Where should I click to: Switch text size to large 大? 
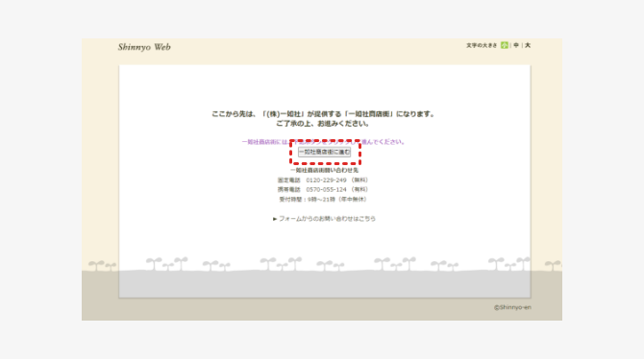(528, 45)
